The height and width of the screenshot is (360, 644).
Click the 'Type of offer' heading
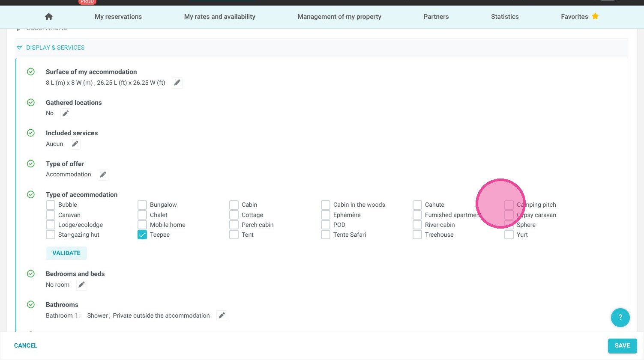tap(65, 164)
